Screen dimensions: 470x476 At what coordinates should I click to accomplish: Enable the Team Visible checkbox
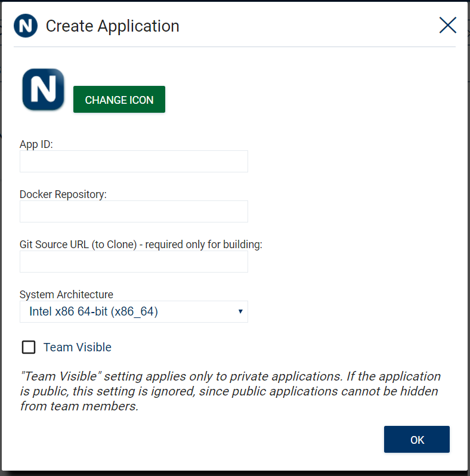(29, 347)
